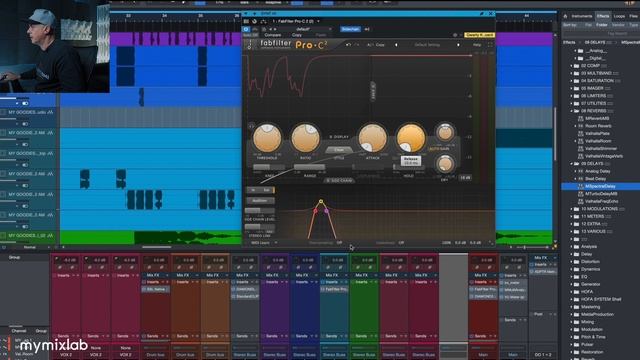The image size is (640, 360).
Task: Click the Hold slider
Action: (x=409, y=167)
